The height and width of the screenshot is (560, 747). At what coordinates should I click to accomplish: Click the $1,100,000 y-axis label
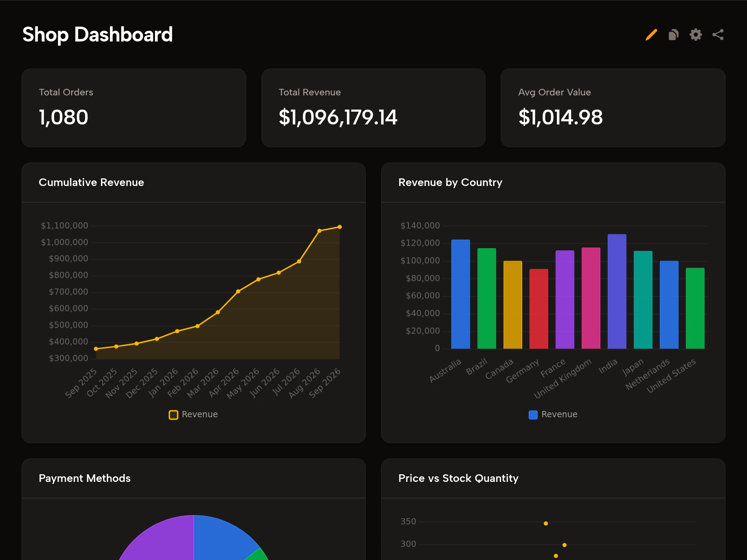pyautogui.click(x=65, y=226)
